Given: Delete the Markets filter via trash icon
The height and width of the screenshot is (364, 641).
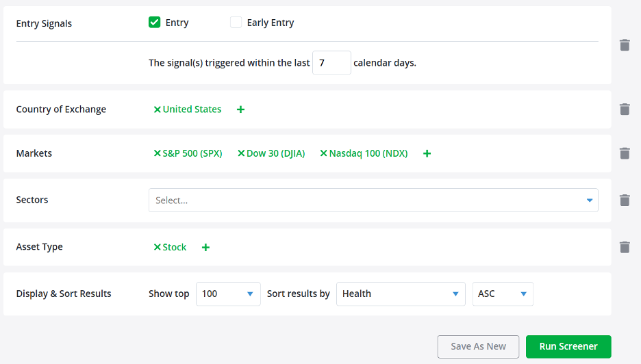Looking at the screenshot, I should (625, 153).
